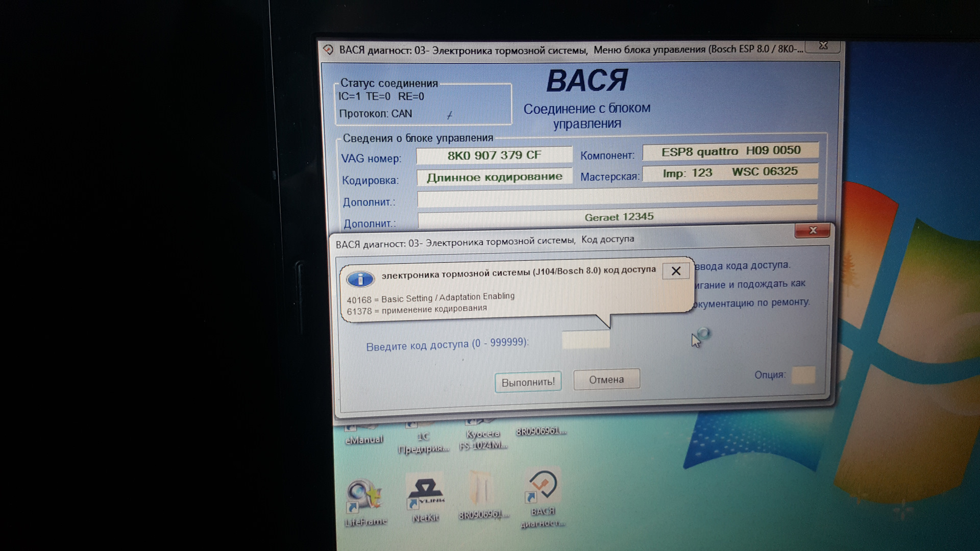Open the Kyocera FS-1024M desktop icon
This screenshot has height=551, width=980.
click(483, 435)
